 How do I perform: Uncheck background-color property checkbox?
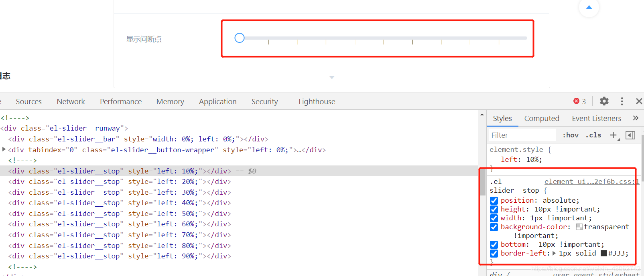pos(494,227)
